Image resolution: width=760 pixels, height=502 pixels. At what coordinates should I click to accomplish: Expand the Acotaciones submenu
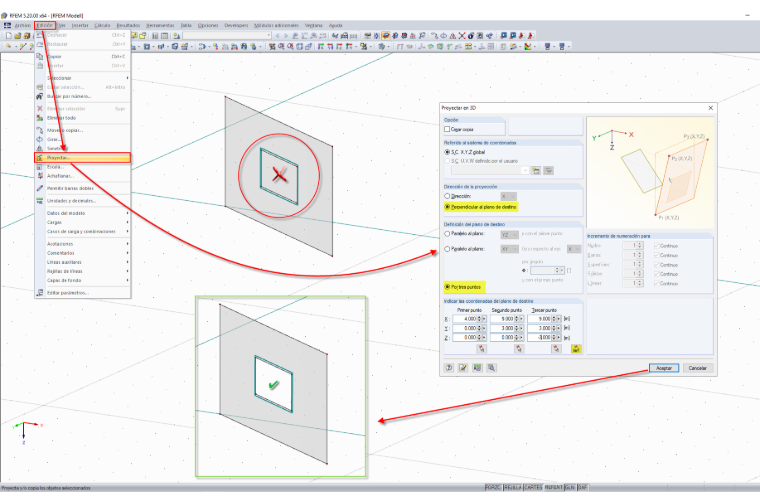[82, 244]
